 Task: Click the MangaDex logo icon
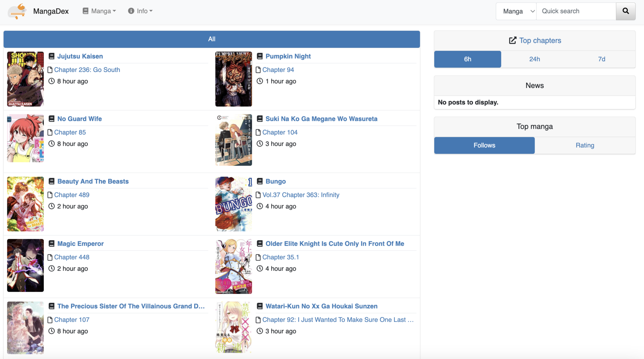click(x=17, y=11)
